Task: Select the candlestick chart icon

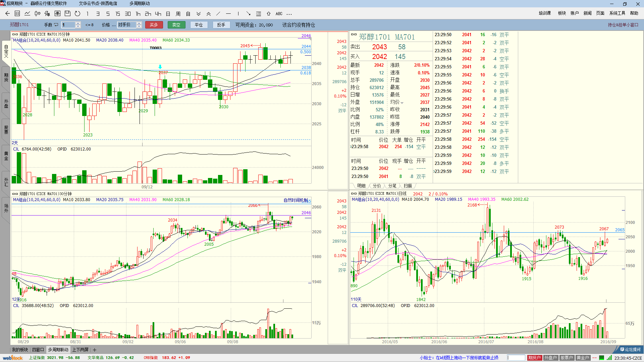Action: pos(38,14)
